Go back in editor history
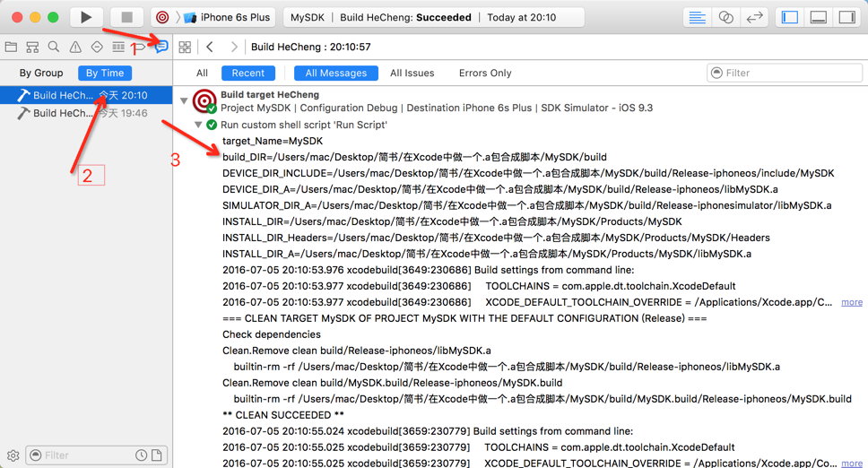This screenshot has width=868, height=468. pyautogui.click(x=210, y=47)
